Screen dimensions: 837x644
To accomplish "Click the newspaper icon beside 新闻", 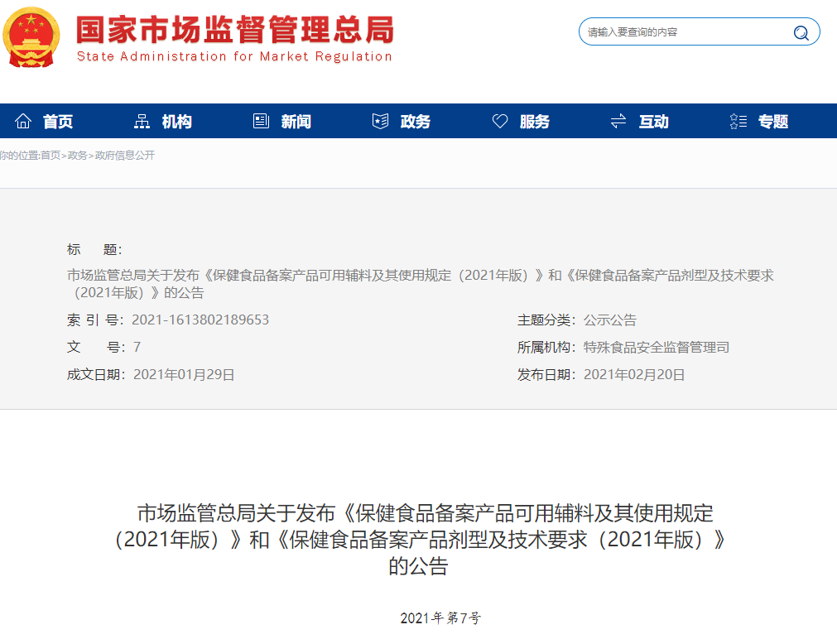I will click(261, 121).
